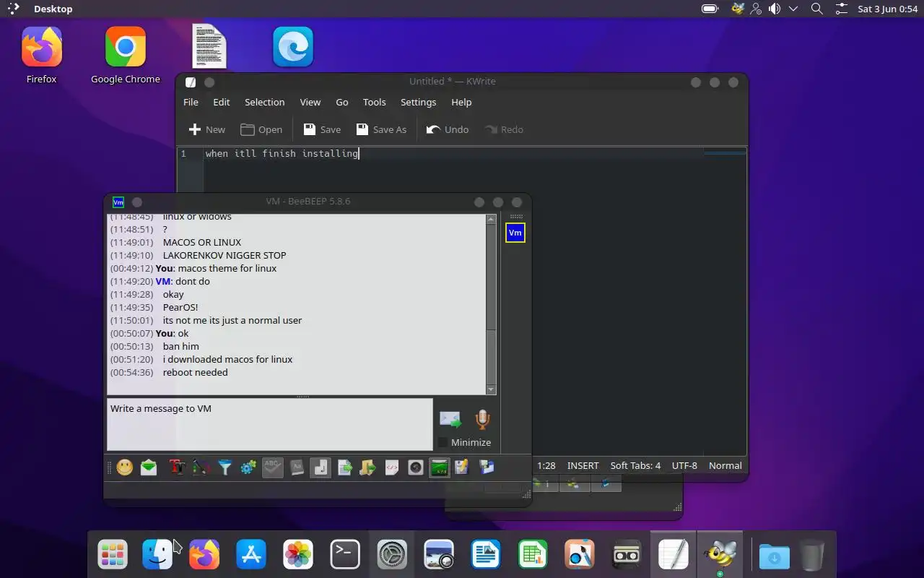Open the emoticons smiley icon in BeeBEEP
This screenshot has width=924, height=578.
pos(125,467)
